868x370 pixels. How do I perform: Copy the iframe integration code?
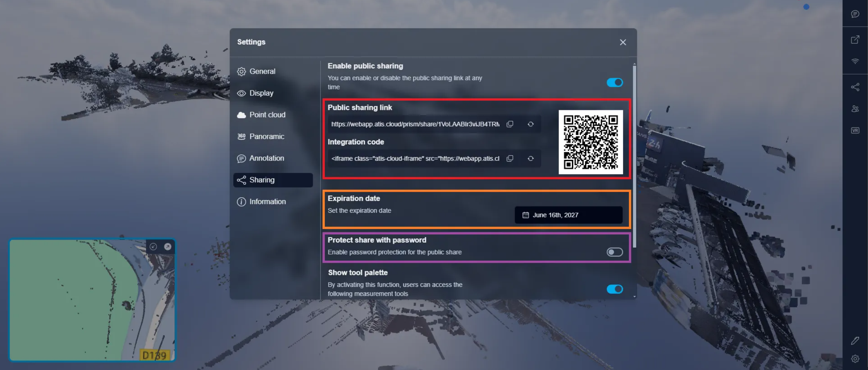(510, 158)
